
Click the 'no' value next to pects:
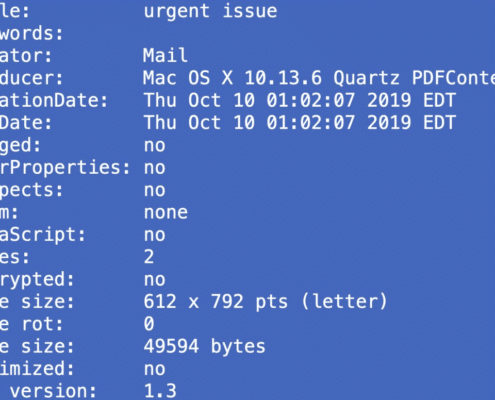pos(154,191)
